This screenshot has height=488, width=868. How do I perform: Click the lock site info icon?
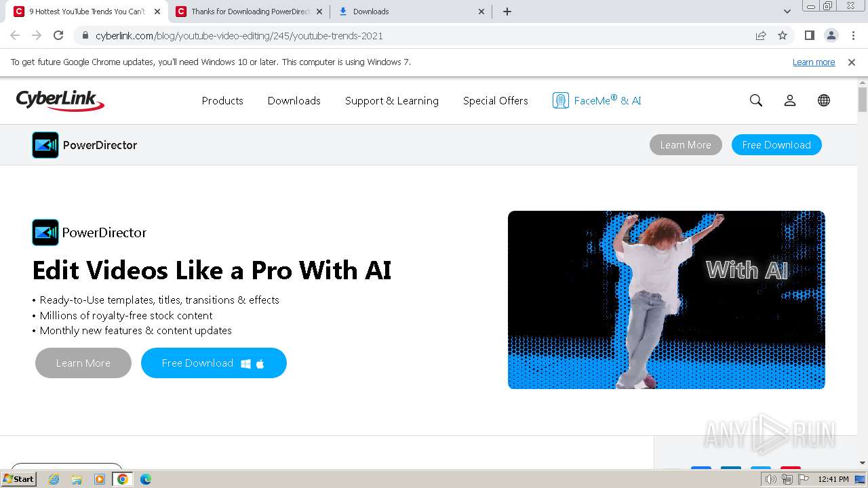(85, 36)
